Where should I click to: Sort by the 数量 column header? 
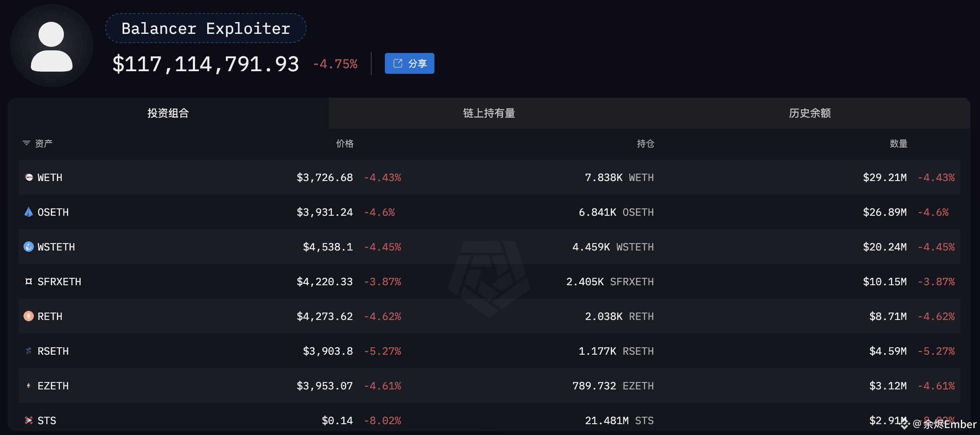(898, 144)
